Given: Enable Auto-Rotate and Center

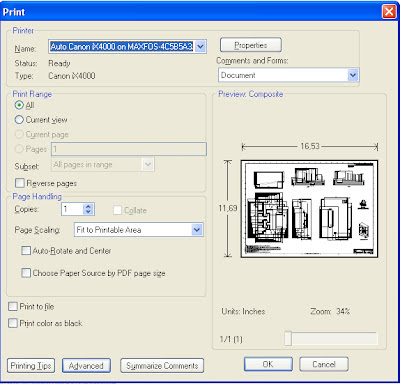Looking at the screenshot, I should tap(26, 250).
